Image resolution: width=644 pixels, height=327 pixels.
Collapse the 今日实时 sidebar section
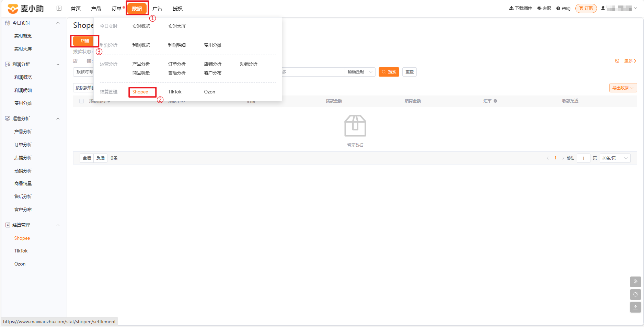58,23
